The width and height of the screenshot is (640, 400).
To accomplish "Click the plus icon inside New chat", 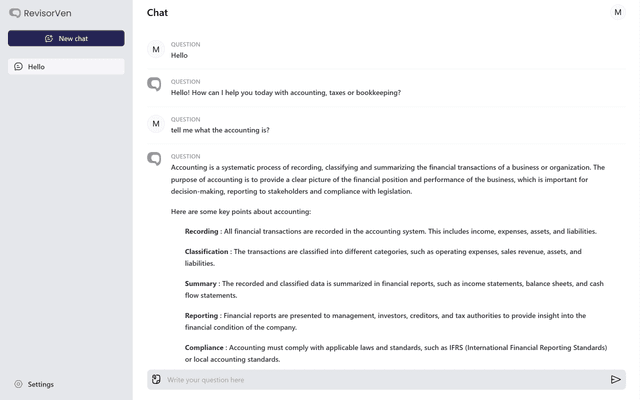I will 48,38.
